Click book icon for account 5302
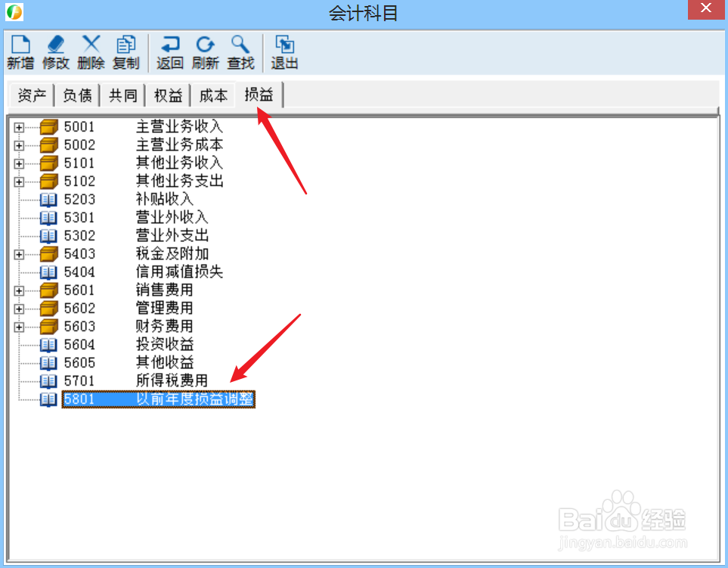This screenshot has height=568, width=728. (48, 236)
